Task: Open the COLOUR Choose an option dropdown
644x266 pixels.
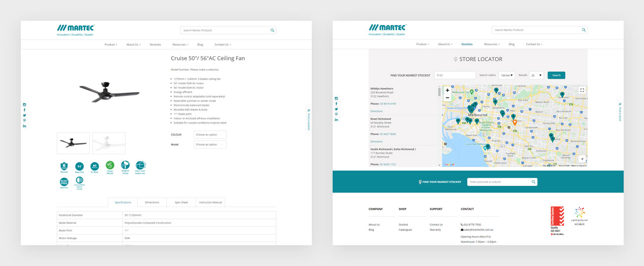Action: point(210,135)
